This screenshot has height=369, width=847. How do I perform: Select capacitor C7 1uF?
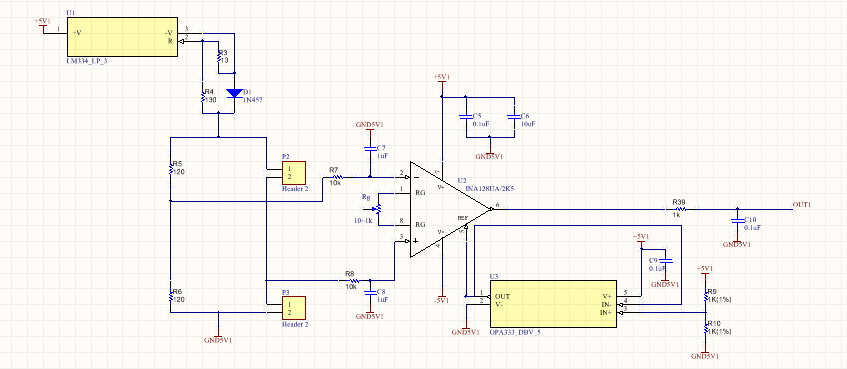(x=370, y=148)
